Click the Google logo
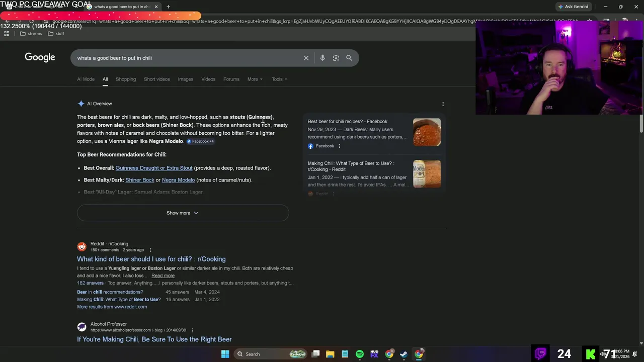The height and width of the screenshot is (362, 644). tap(40, 57)
